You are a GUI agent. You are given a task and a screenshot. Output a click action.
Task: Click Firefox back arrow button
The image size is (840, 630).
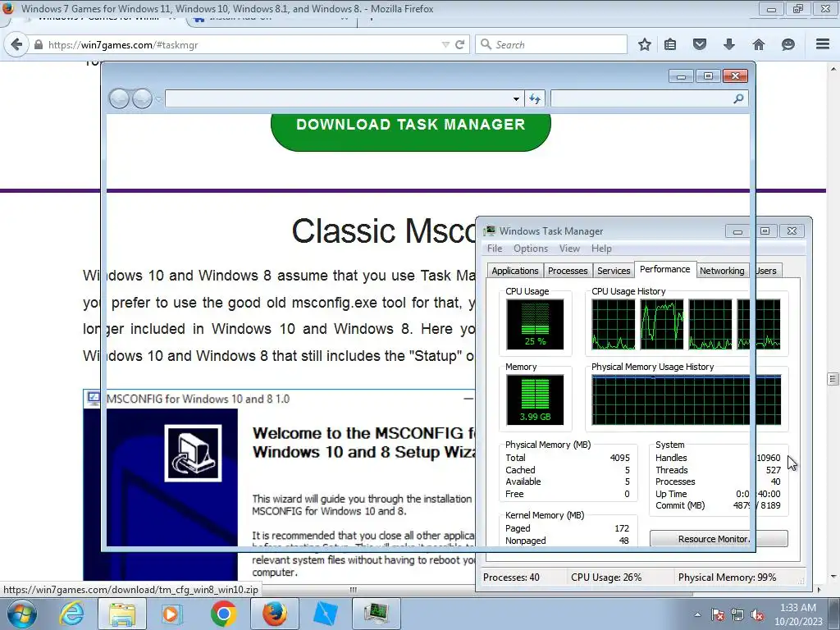(16, 44)
